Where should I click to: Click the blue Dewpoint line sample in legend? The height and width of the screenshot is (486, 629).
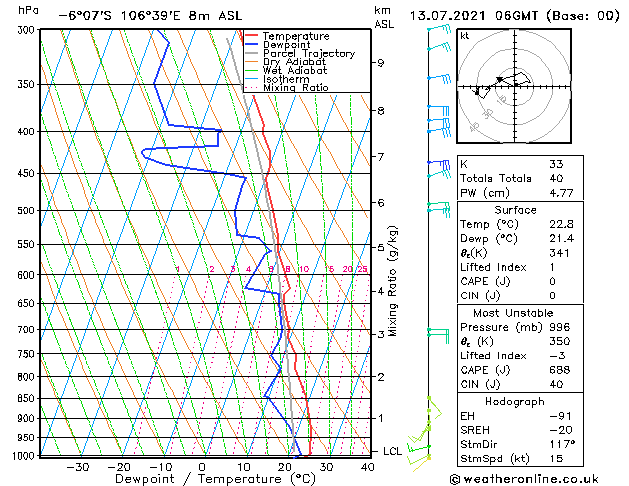click(251, 45)
